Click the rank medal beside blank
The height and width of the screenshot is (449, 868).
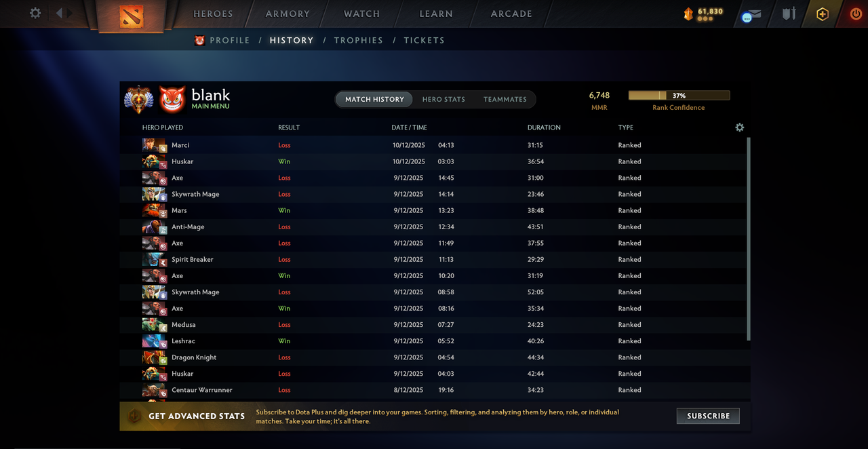(x=138, y=99)
